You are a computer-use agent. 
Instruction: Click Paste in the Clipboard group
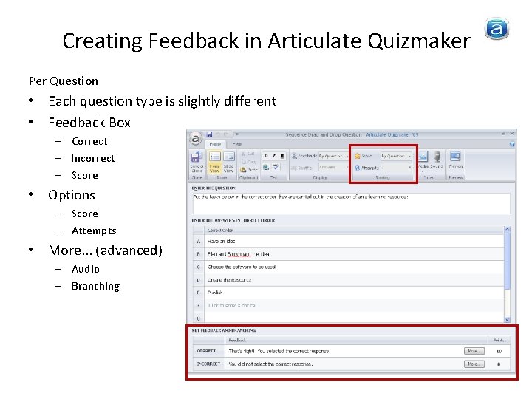(x=248, y=169)
